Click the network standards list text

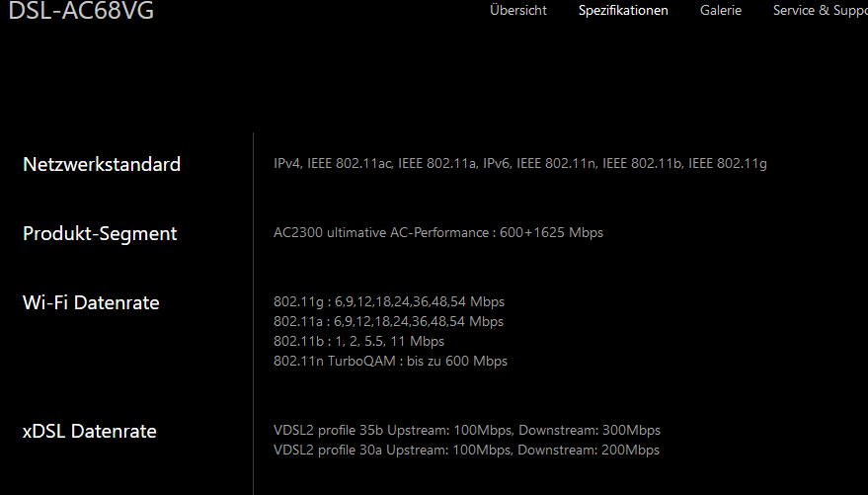click(x=519, y=163)
